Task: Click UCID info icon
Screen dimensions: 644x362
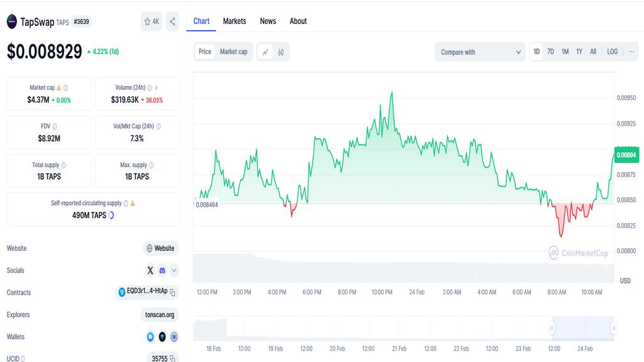Action: [x=23, y=359]
